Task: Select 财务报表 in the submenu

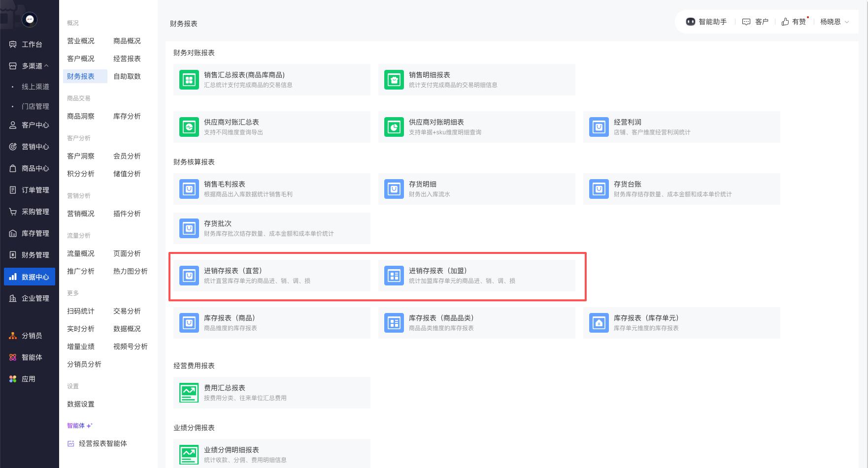Action: 81,76
